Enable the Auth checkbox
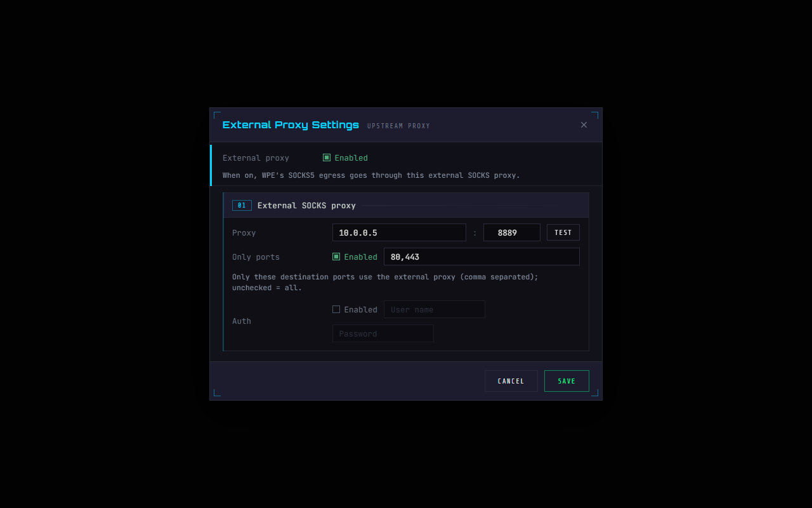Image resolution: width=812 pixels, height=508 pixels. [336, 309]
